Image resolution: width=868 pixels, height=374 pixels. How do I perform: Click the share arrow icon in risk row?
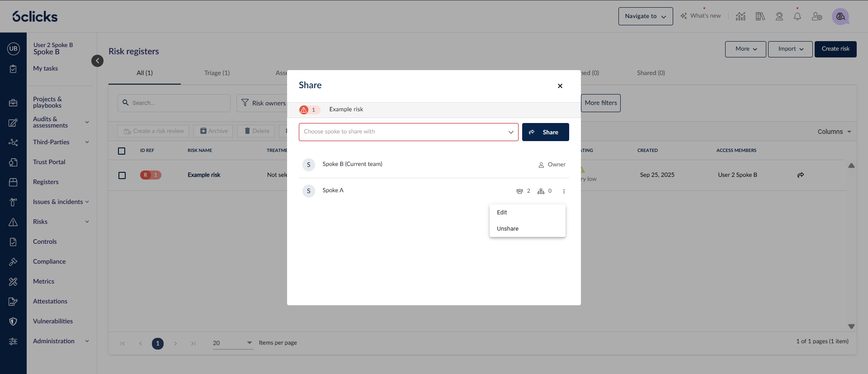click(x=800, y=175)
